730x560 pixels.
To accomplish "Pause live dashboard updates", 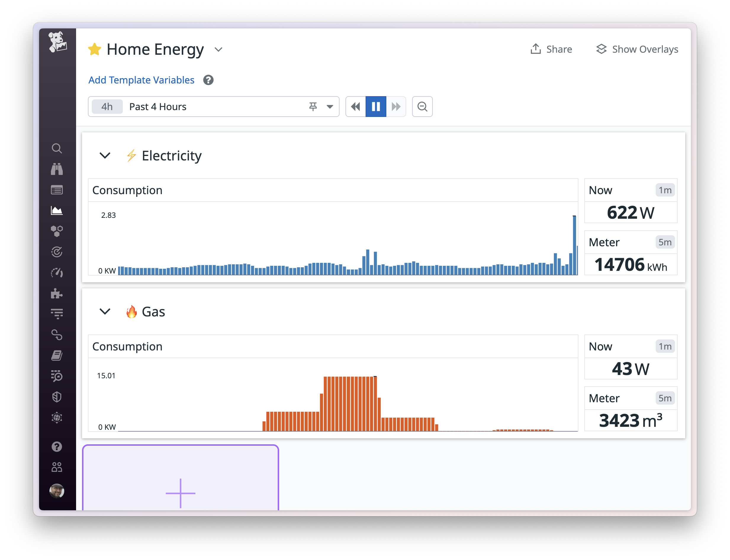I will (376, 107).
